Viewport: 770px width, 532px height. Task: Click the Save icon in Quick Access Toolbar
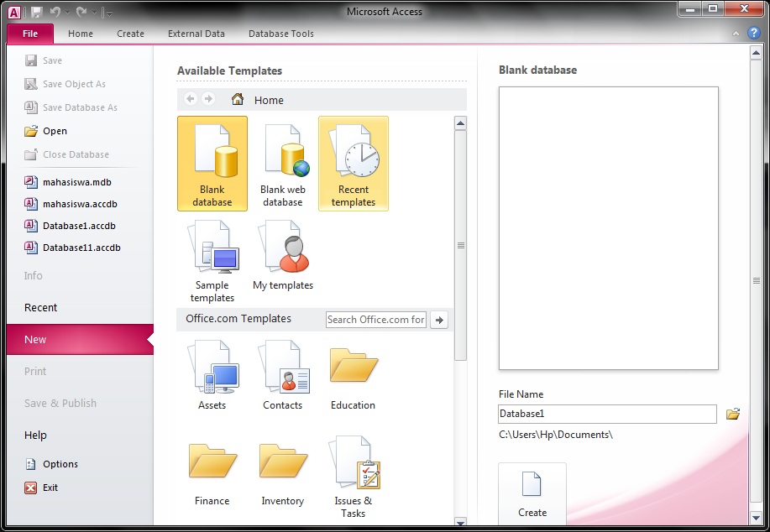click(x=37, y=13)
